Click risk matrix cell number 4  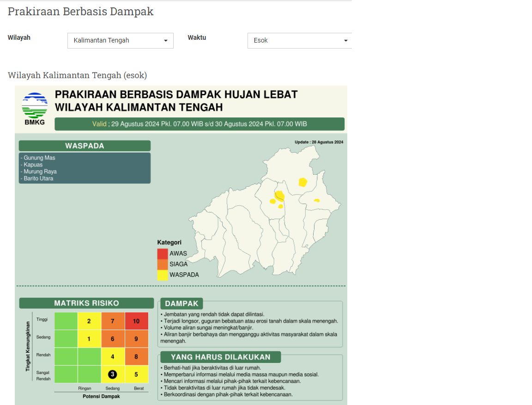coord(113,357)
